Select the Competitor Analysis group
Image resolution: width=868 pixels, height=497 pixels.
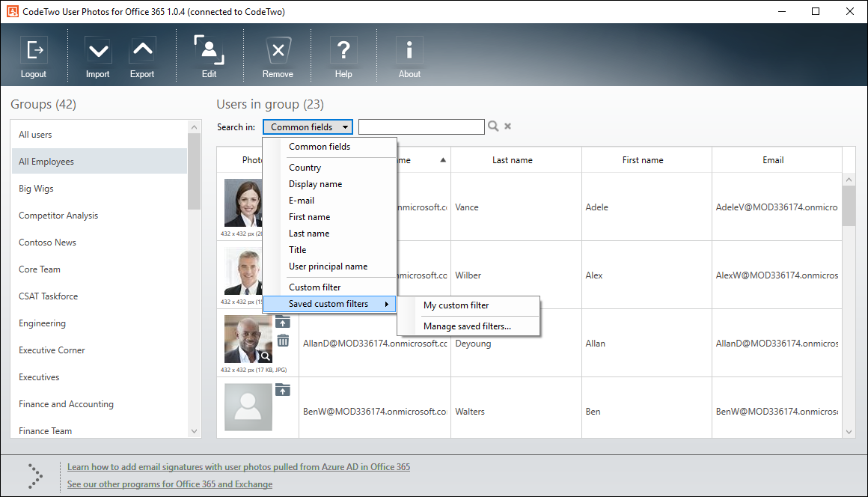[x=100, y=216]
